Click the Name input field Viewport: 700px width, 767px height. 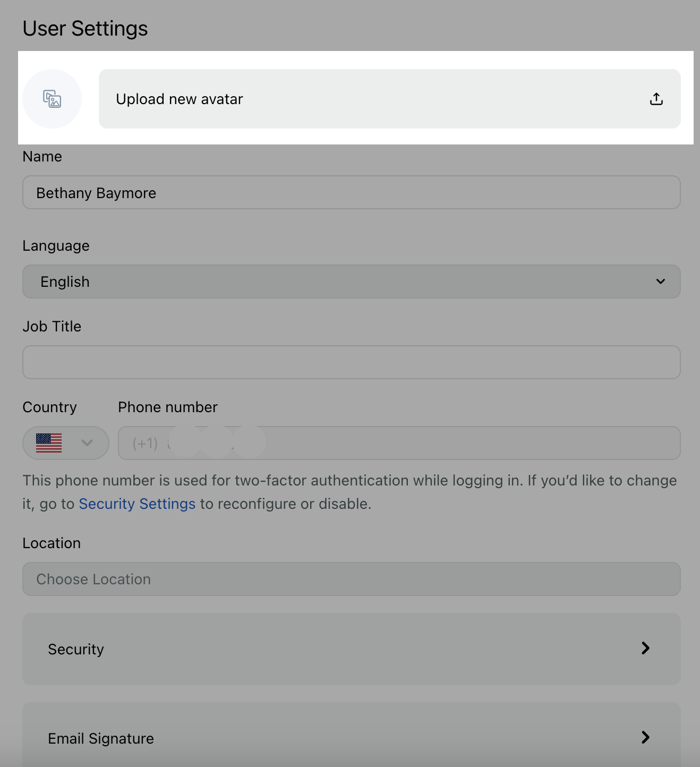click(x=352, y=192)
